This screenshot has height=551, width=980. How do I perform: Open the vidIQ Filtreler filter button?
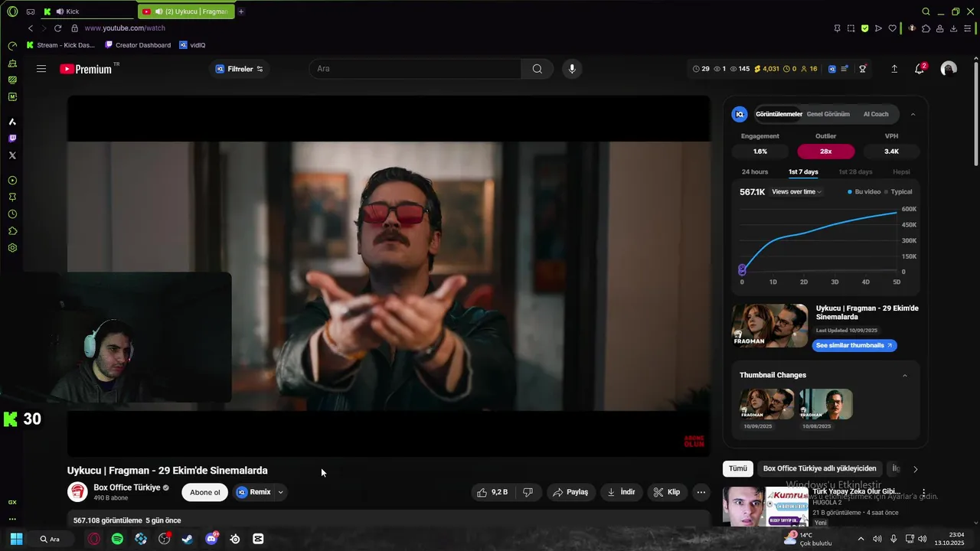point(240,69)
